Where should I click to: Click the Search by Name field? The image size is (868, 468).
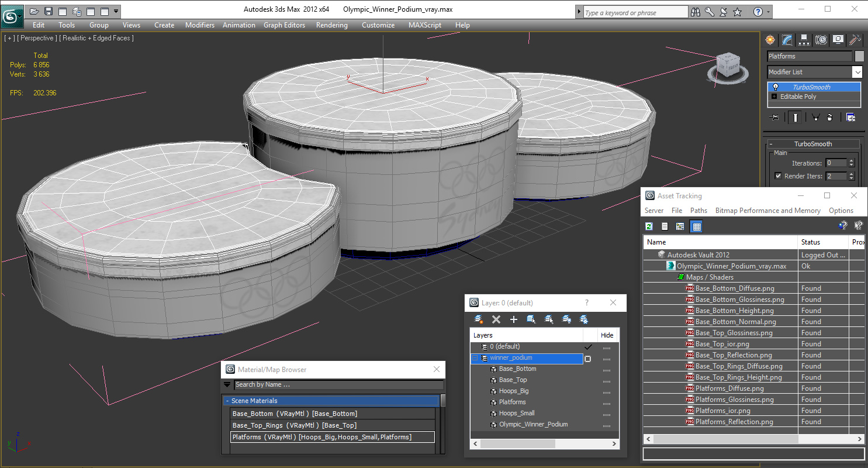pyautogui.click(x=338, y=384)
